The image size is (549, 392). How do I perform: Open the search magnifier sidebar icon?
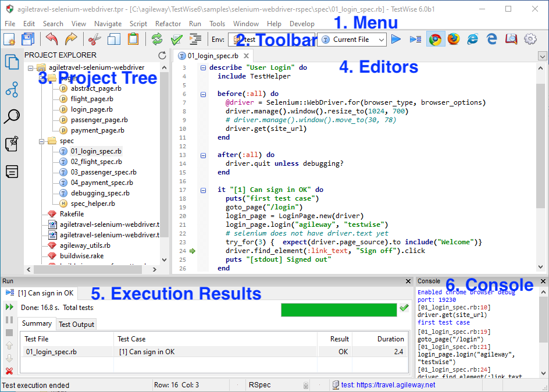click(12, 116)
